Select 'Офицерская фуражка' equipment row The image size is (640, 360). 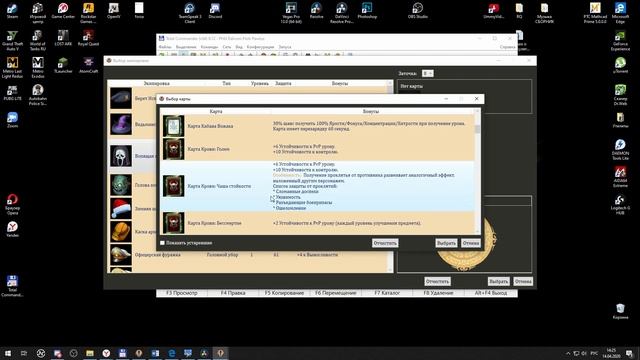click(x=247, y=255)
